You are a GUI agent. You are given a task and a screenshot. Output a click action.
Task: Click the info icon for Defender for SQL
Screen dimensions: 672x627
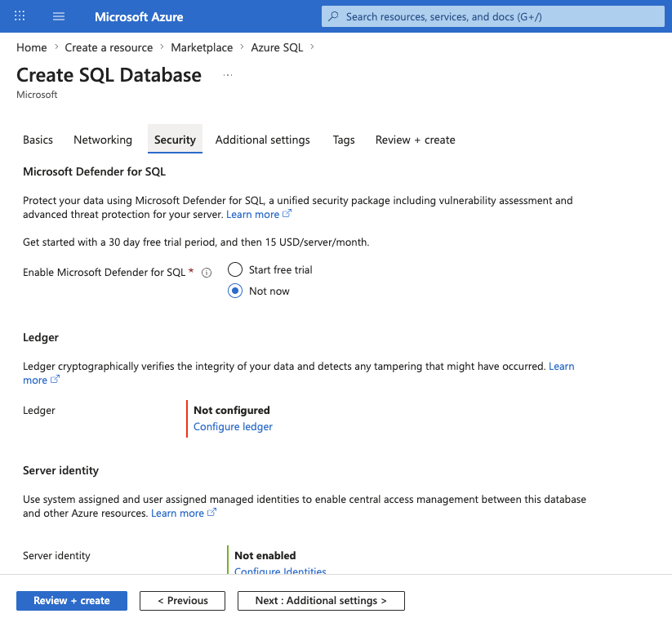pos(207,273)
